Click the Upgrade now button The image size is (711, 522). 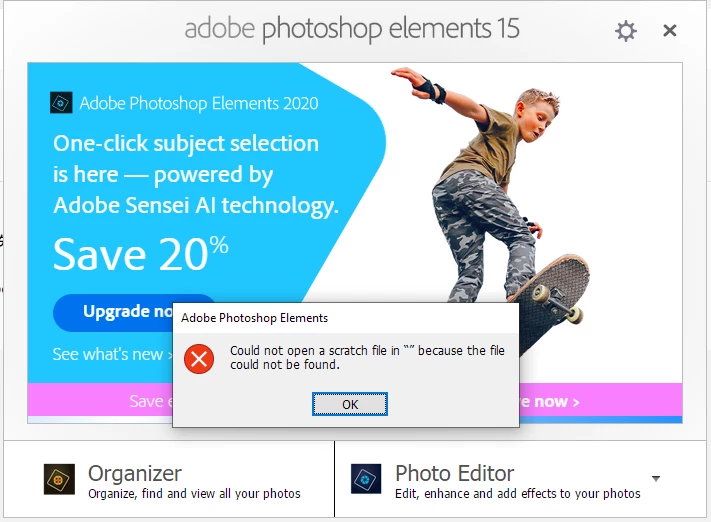113,312
